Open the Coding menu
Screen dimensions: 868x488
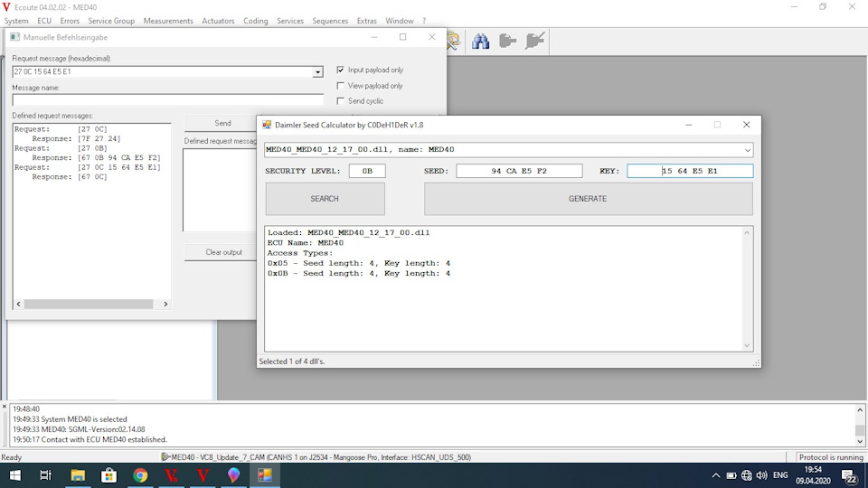[256, 21]
